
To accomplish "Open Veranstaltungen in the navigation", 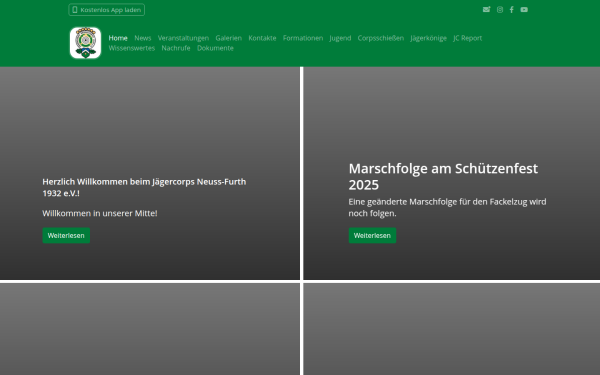I will tap(183, 38).
